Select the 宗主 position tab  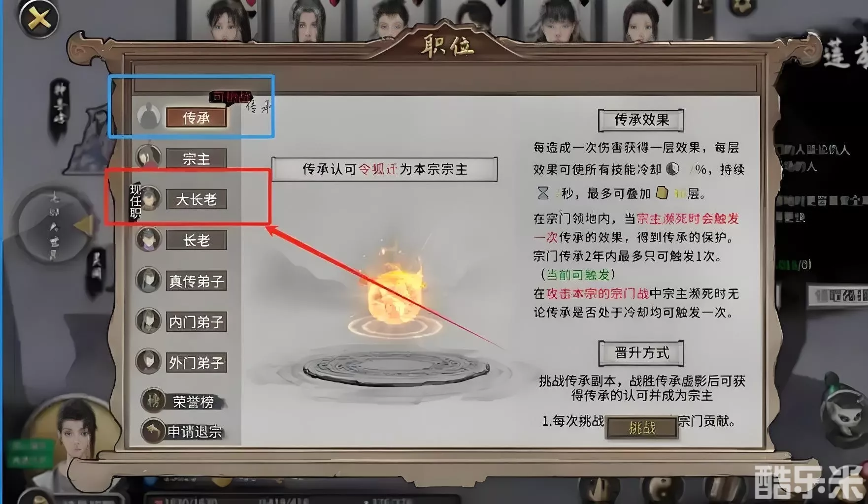coord(196,158)
